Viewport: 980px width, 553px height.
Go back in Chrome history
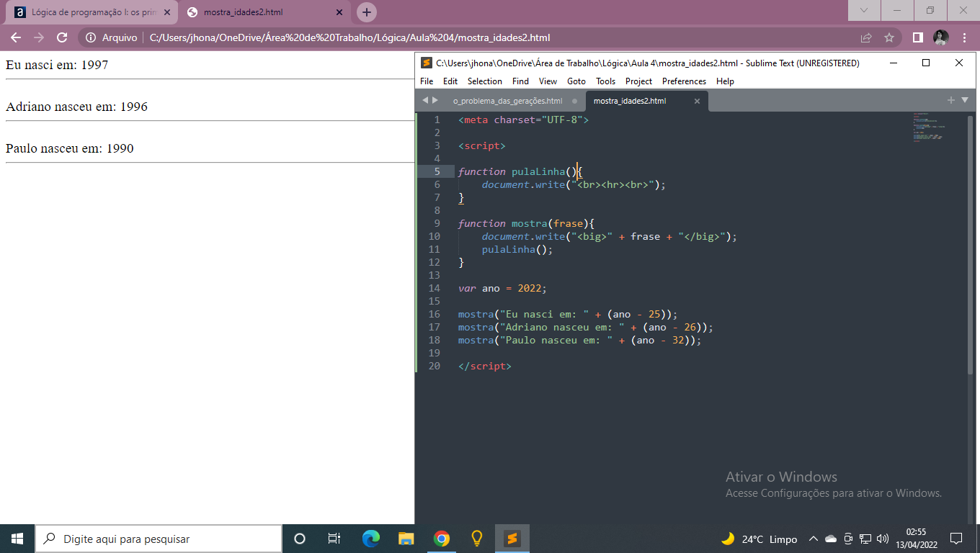coord(16,37)
